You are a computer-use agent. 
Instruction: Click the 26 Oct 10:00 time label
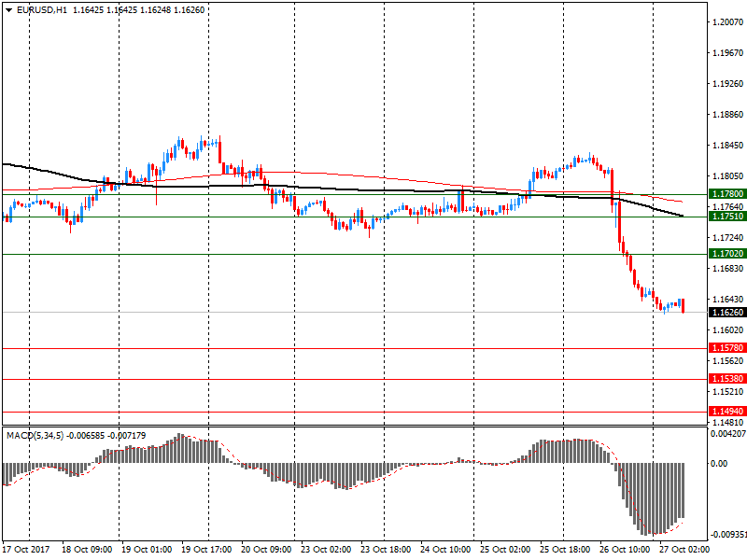click(625, 550)
